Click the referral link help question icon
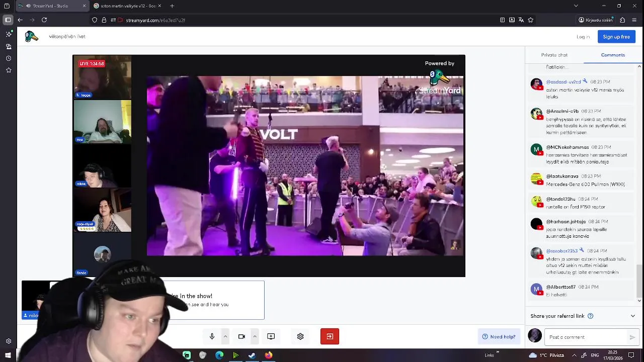 (591, 316)
